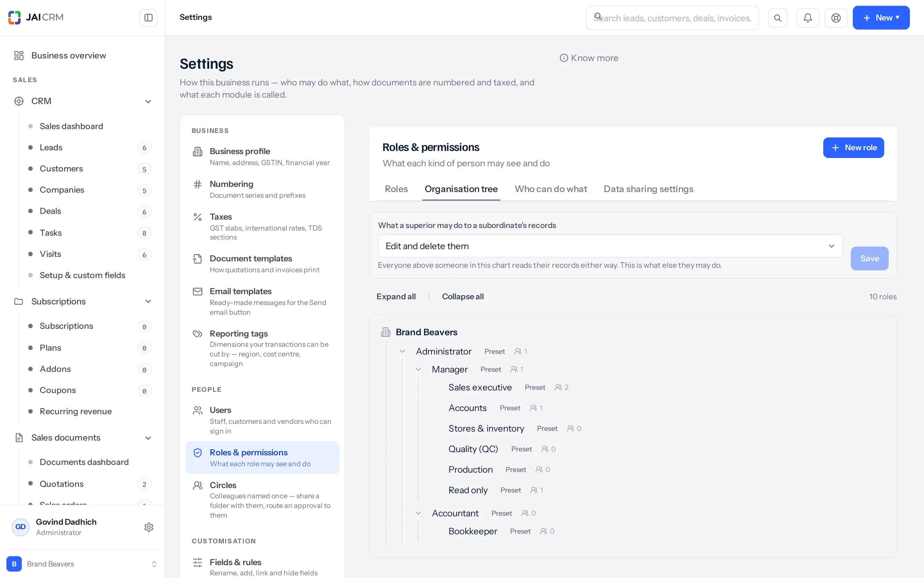Screen dimensions: 924x578
Task: Collapse the CRM sidebar section chevron
Action: coord(148,101)
